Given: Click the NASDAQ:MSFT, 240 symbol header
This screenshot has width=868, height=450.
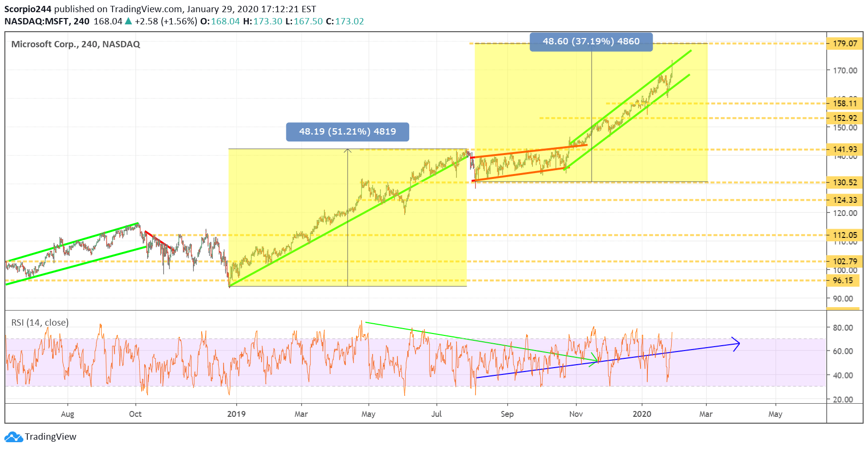Looking at the screenshot, I should coord(47,21).
